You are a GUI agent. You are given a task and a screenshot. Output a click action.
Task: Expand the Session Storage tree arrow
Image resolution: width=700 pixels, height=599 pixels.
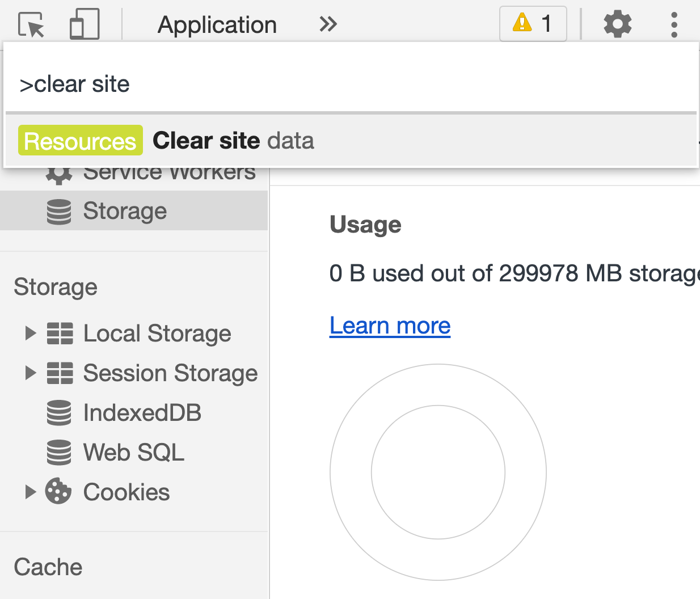point(31,373)
